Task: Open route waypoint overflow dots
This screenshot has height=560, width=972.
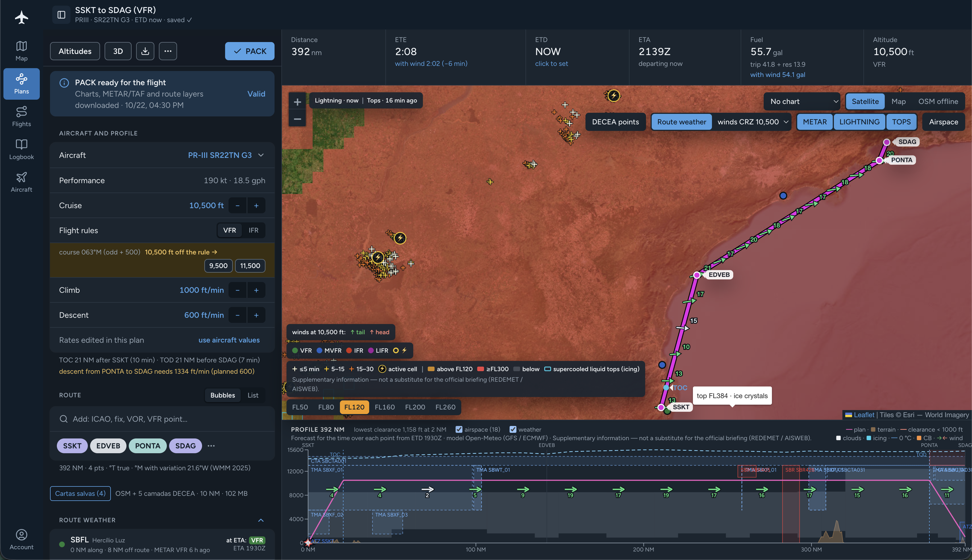Action: [x=211, y=446]
